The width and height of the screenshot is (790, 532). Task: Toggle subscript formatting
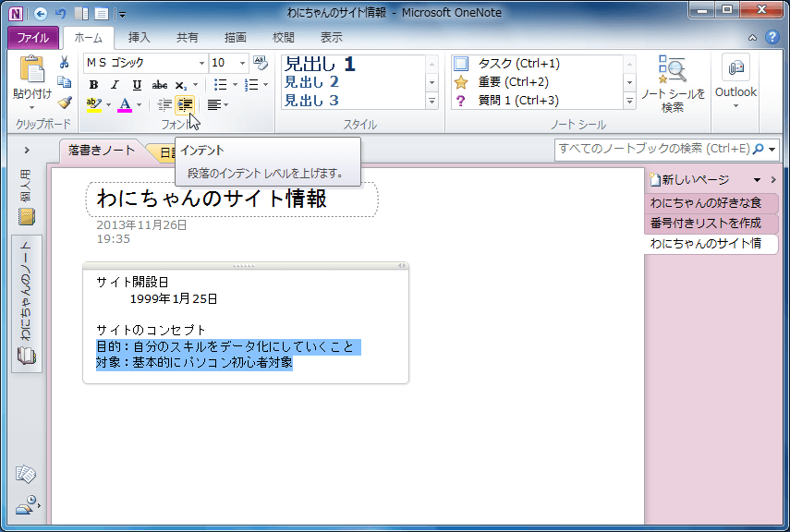pos(181,85)
